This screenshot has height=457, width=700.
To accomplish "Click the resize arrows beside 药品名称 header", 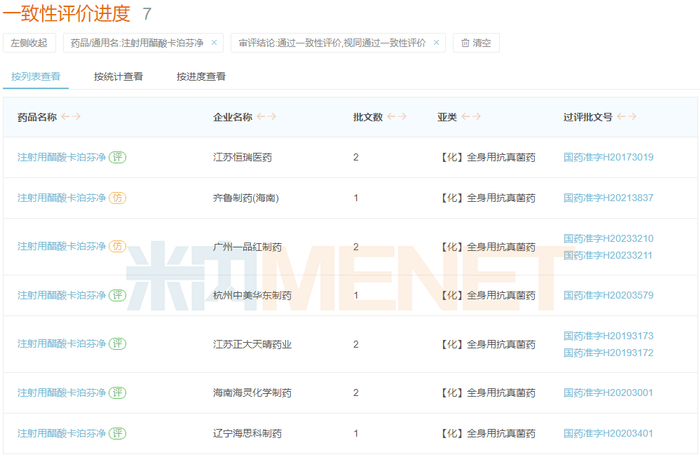I will click(x=71, y=116).
